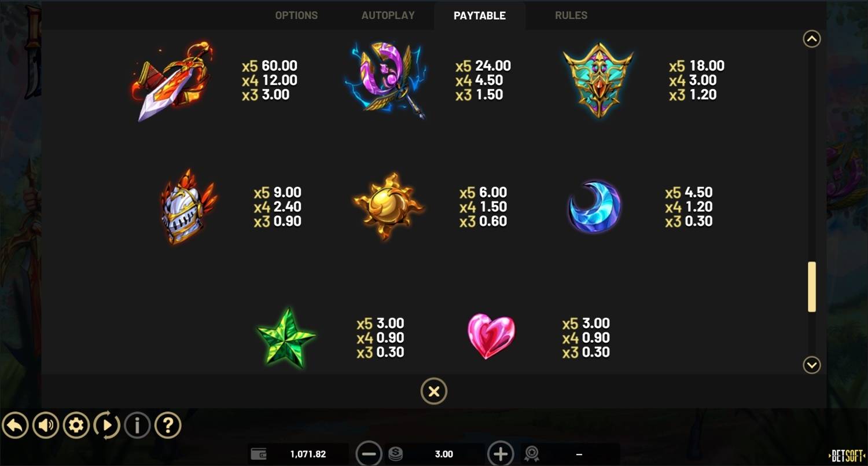
Task: Click the scroll down chevron button
Action: pos(812,365)
